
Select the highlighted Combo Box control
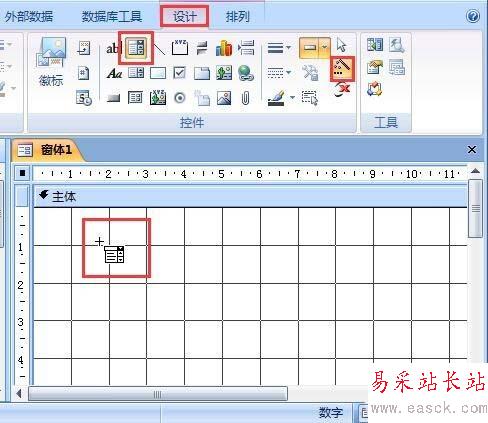(x=136, y=48)
